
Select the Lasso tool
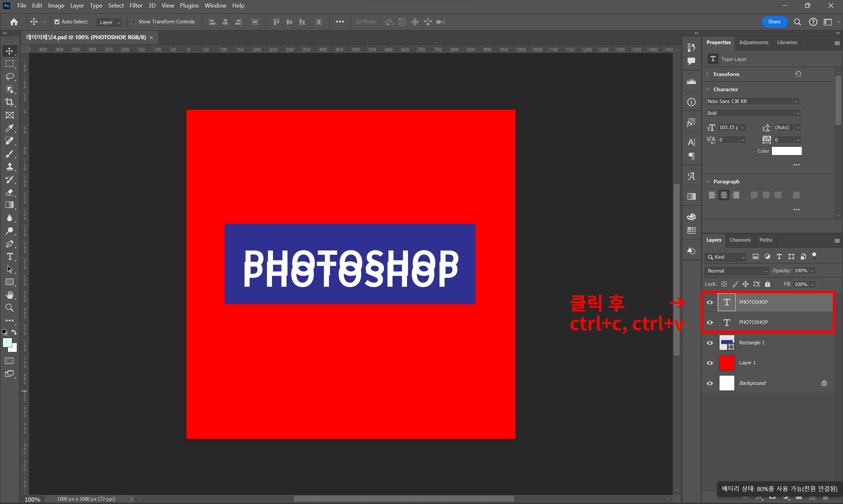click(x=10, y=77)
